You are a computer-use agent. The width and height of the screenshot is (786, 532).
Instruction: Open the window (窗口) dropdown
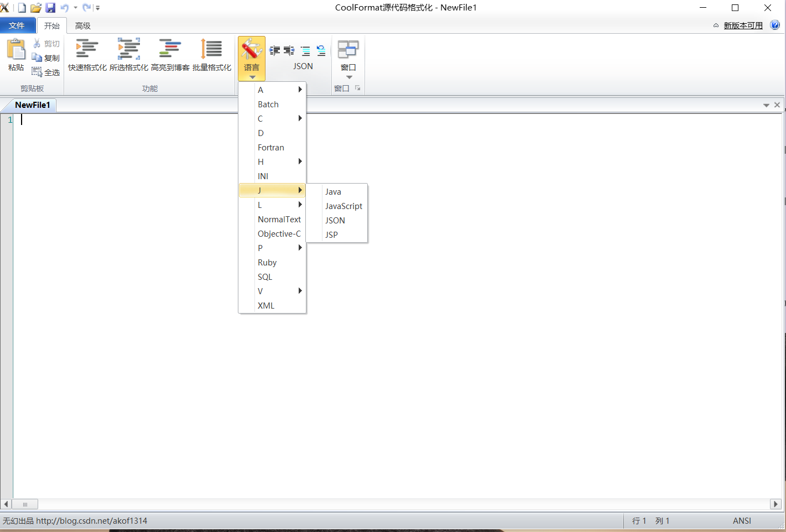(x=348, y=59)
